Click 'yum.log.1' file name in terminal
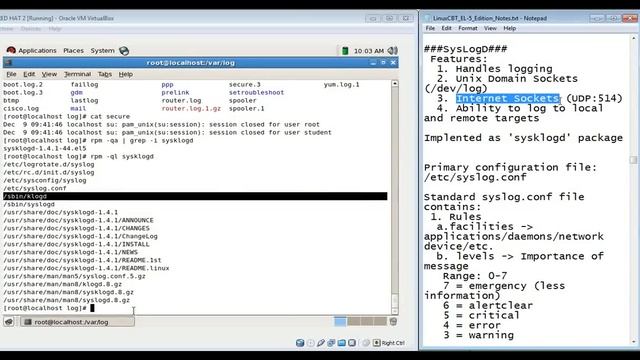This screenshot has width=640, height=360. pos(342,84)
